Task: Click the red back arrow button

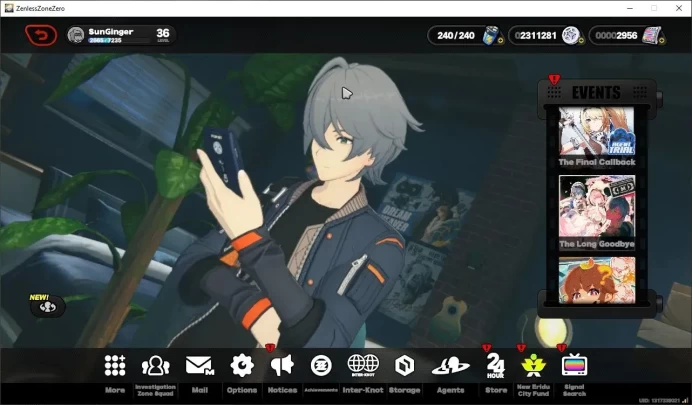Action: click(x=41, y=35)
